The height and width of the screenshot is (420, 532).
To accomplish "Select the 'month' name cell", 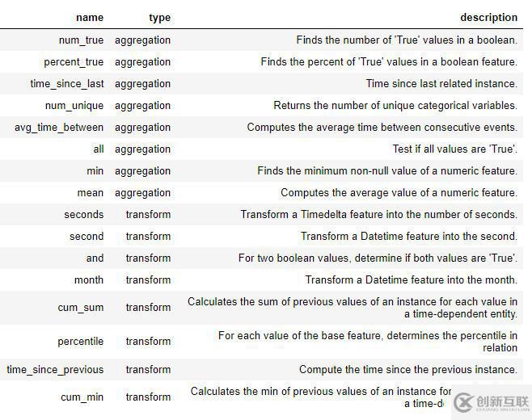I will tap(88, 279).
